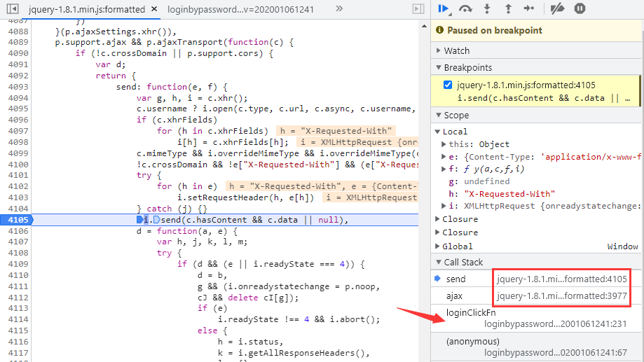Toggle pause on exceptions
Image resolution: width=644 pixels, height=362 pixels.
(x=580, y=8)
